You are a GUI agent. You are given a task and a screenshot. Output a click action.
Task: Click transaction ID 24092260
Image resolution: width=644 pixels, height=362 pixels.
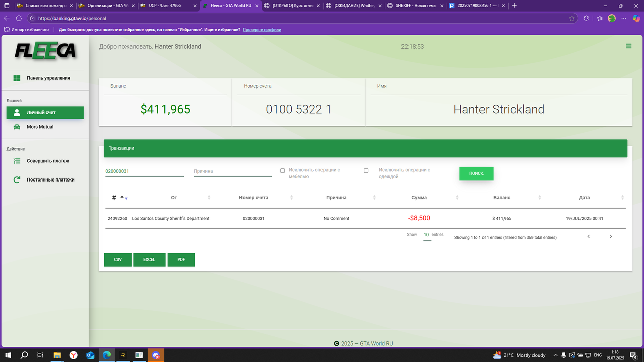(117, 219)
